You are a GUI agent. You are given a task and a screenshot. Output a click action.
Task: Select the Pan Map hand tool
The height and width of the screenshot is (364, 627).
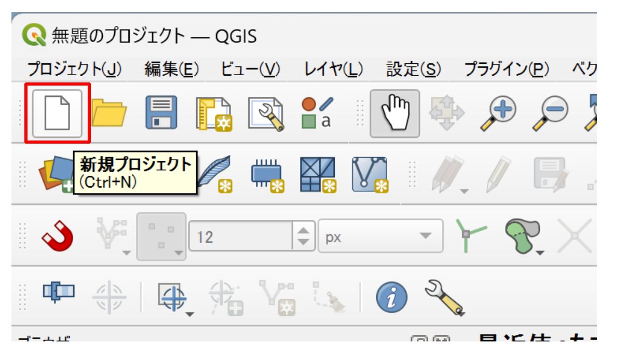(x=394, y=114)
